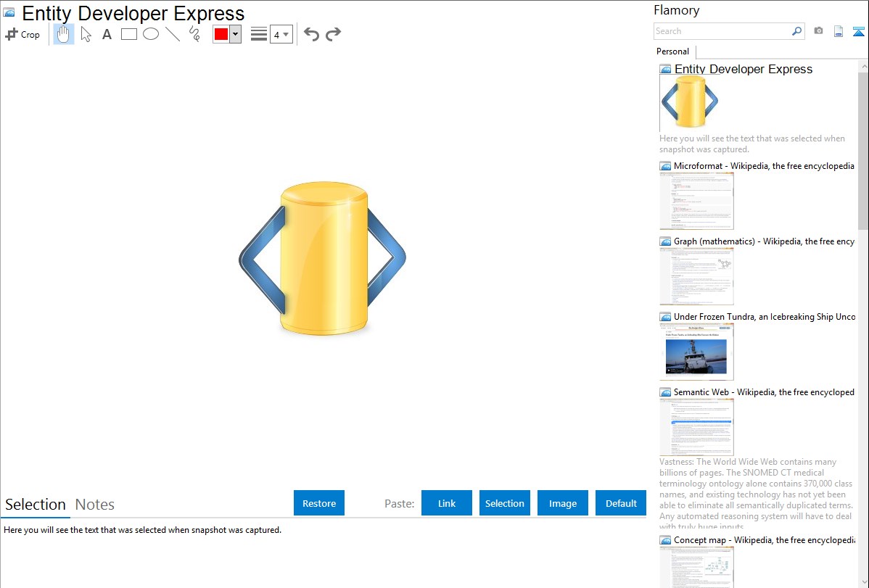Click the Restore button
This screenshot has width=869, height=588.
[x=319, y=503]
